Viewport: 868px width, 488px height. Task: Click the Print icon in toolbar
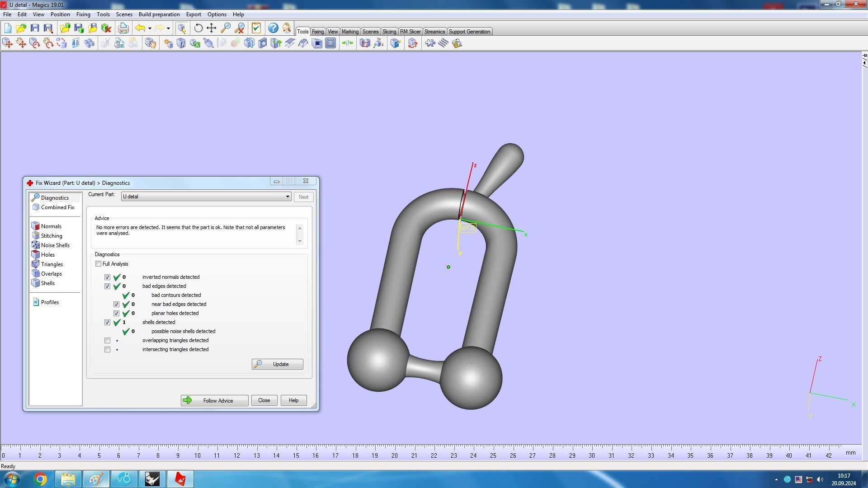coord(123,28)
